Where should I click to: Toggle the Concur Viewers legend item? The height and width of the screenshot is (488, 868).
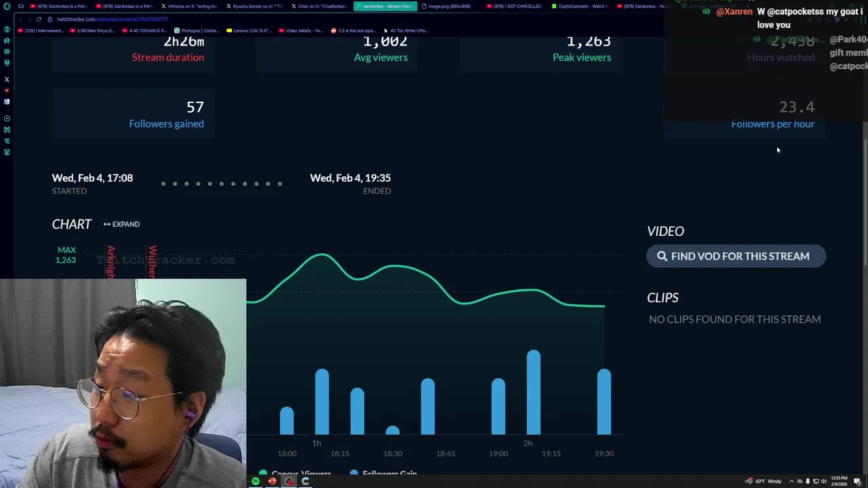[x=296, y=474]
